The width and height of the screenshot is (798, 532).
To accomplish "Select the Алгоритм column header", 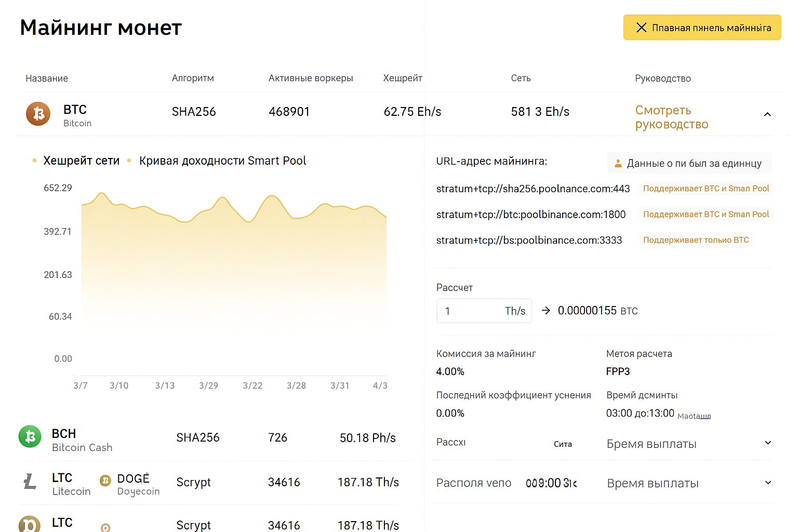I will 193,78.
